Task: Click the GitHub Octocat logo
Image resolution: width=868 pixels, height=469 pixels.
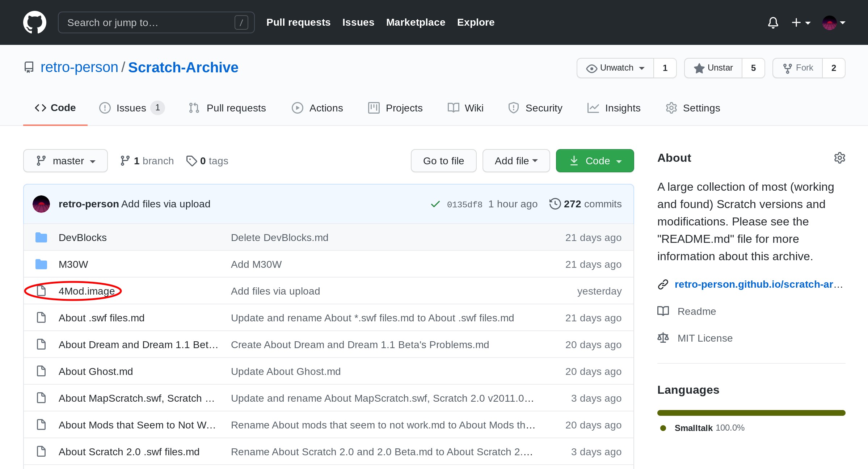Action: coord(35,22)
